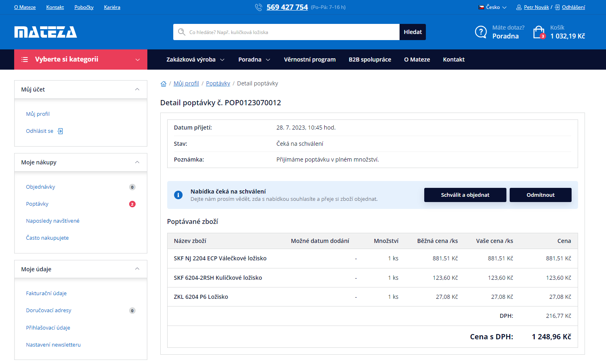The image size is (606, 364).
Task: Click the DPH value 216,77 Kč
Action: [558, 316]
